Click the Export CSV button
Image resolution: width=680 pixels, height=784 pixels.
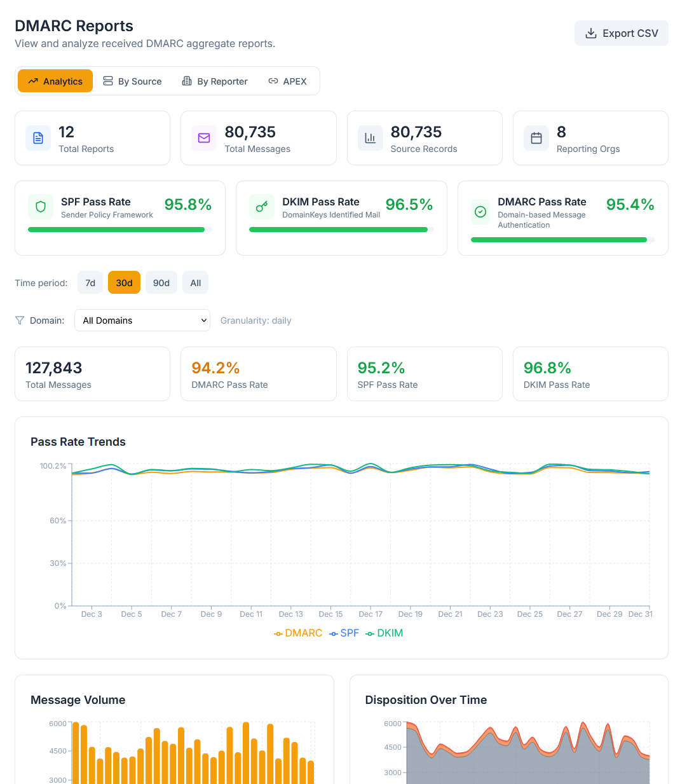coord(621,32)
